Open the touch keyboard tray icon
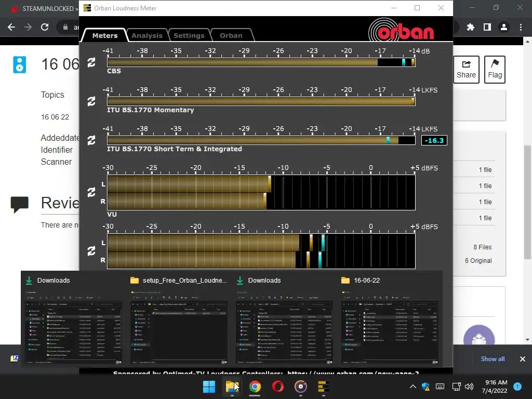Viewport: 532px width, 399px height. pos(440,387)
